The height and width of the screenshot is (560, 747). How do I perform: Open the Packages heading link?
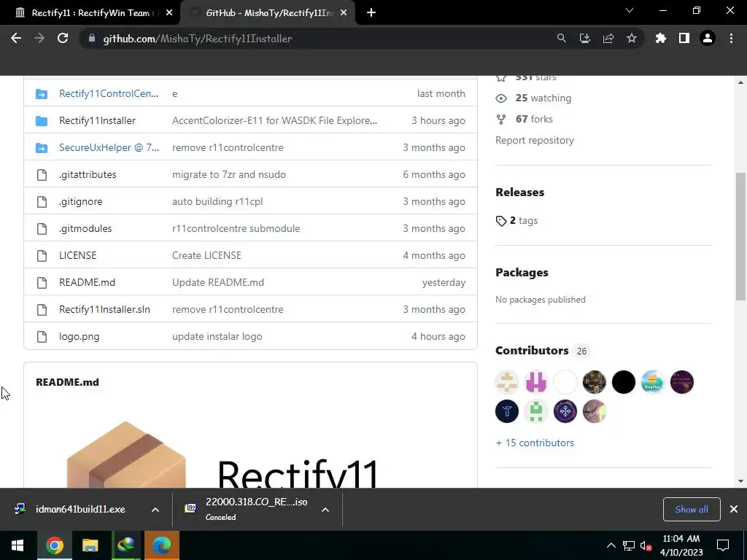coord(522,273)
